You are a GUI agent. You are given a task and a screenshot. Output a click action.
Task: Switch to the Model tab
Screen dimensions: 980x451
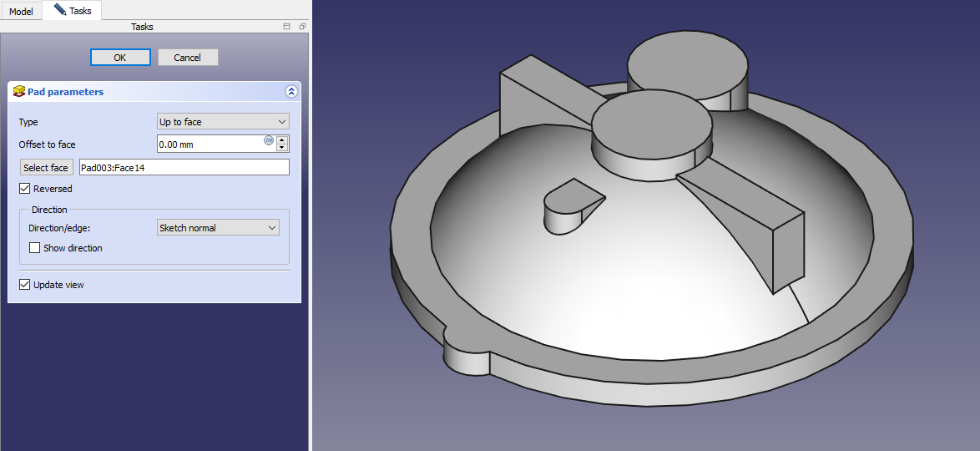(x=21, y=12)
